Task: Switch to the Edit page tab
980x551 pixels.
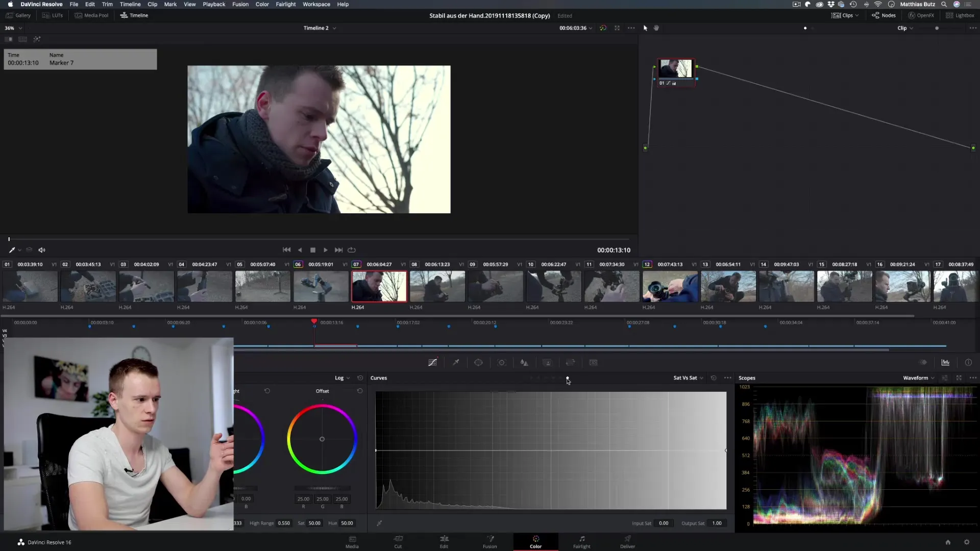Action: pos(444,542)
